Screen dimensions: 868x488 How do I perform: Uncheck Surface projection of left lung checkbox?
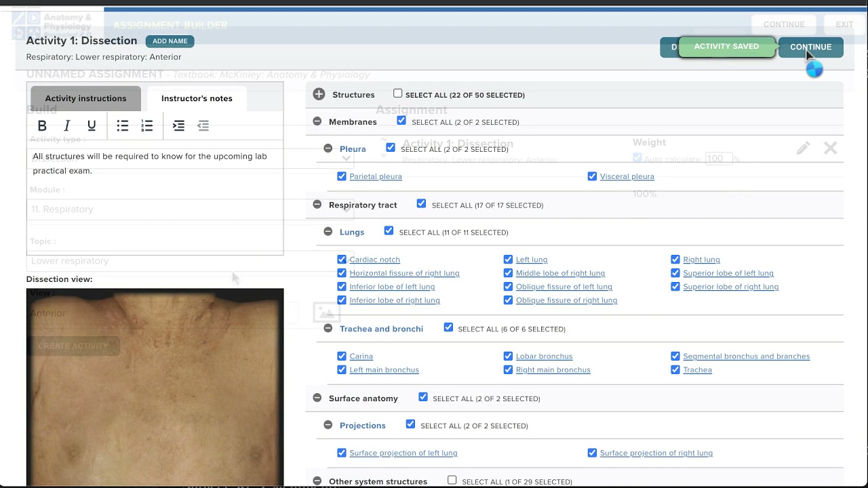point(342,453)
